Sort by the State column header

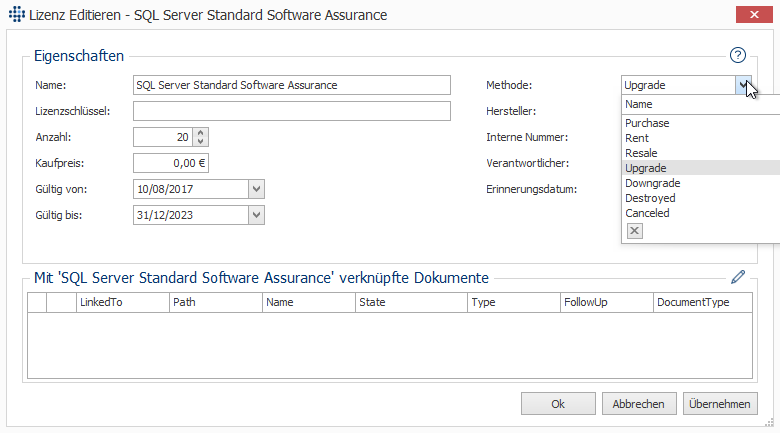[x=411, y=302]
